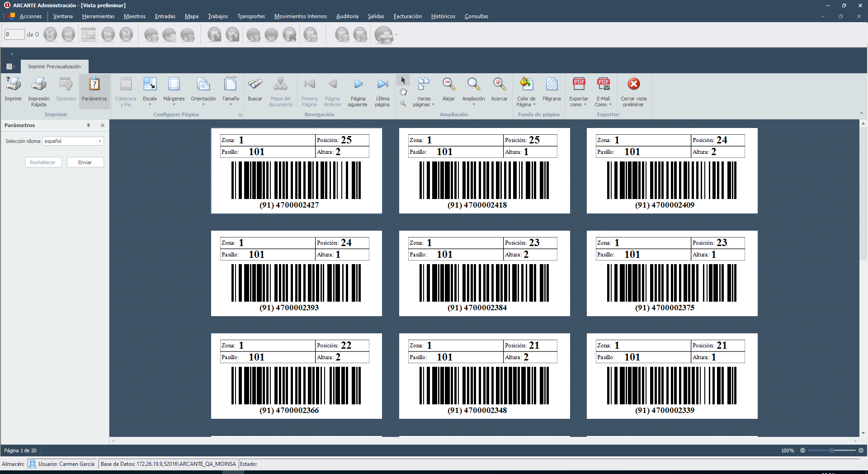The image size is (868, 474).
Task: Open Configurar Página dialog launcher
Action: tap(240, 115)
